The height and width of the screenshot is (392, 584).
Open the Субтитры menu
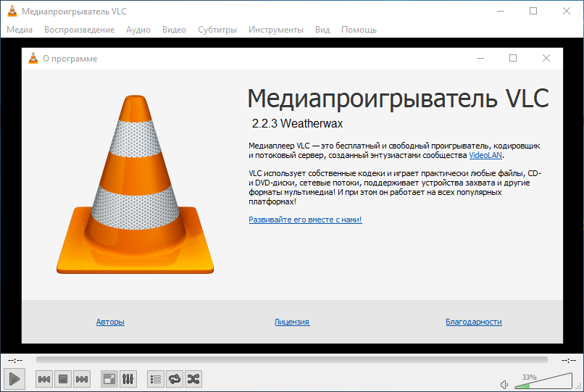click(x=217, y=30)
